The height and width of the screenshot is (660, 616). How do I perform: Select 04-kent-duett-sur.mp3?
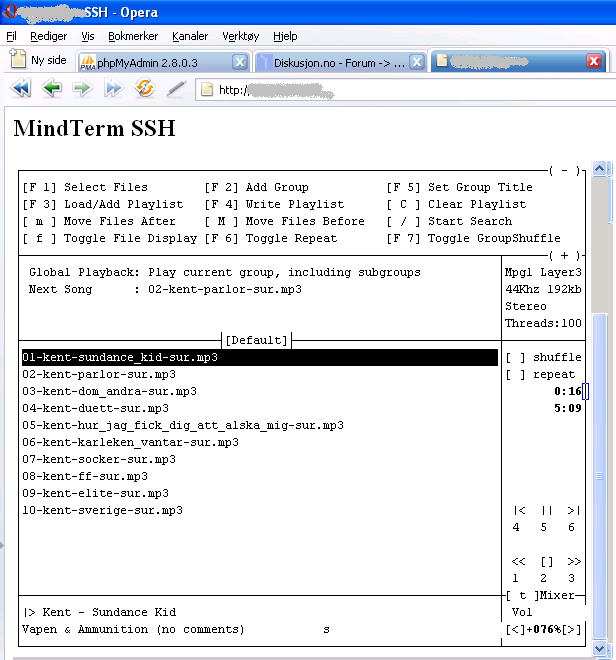[x=96, y=408]
